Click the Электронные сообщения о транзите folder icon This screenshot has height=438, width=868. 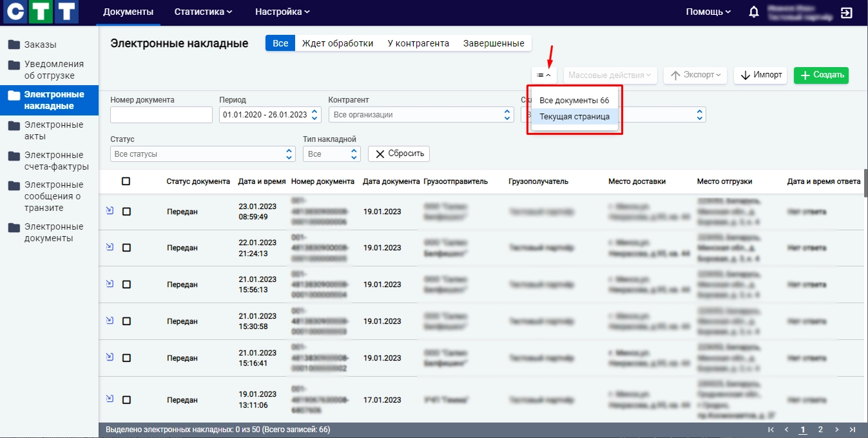coord(14,186)
